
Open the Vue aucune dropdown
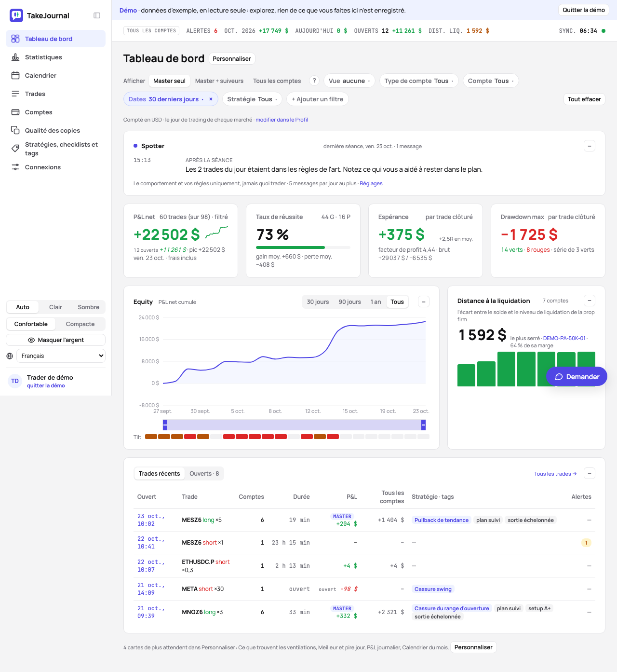pyautogui.click(x=349, y=81)
